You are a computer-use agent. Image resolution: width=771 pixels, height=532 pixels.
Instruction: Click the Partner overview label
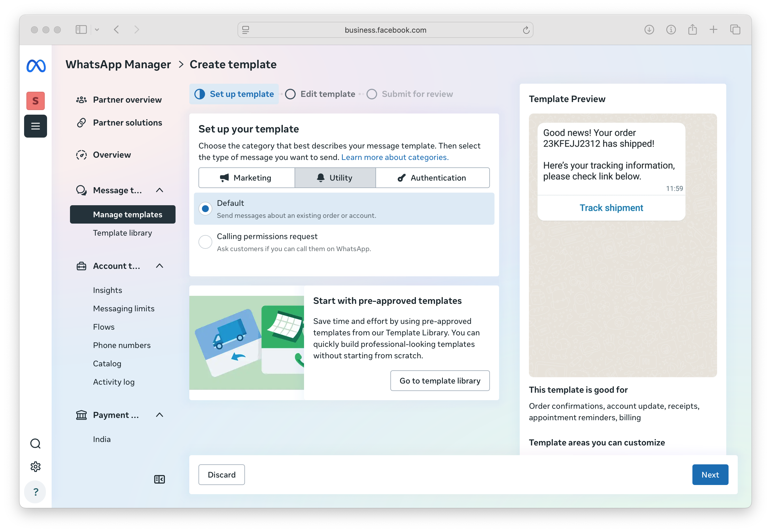pyautogui.click(x=127, y=100)
